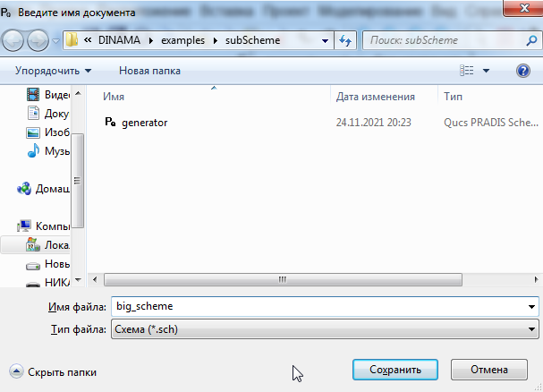Click the help question mark icon
The height and width of the screenshot is (392, 543).
pos(523,71)
